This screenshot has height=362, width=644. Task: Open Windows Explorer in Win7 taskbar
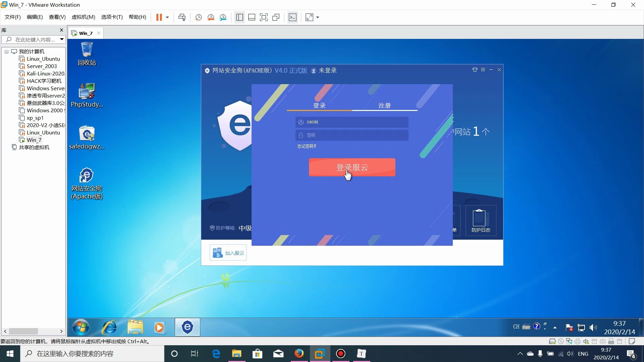135,327
